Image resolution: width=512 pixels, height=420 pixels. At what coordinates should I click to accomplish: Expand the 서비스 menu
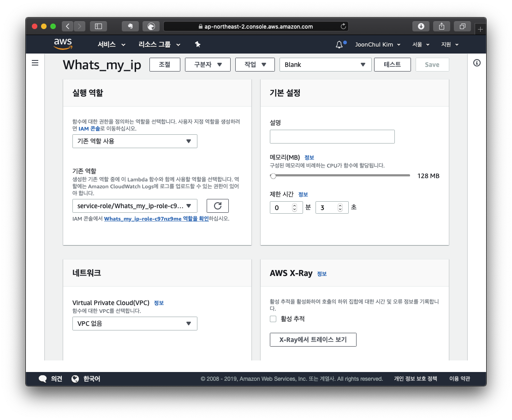[x=112, y=44]
